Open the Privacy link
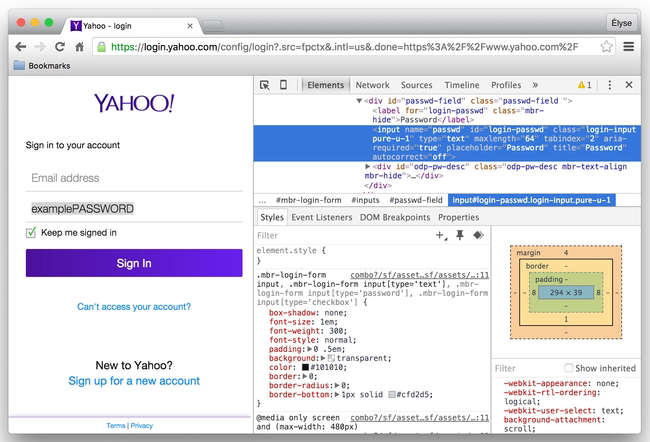This screenshot has height=442, width=650. (x=142, y=425)
